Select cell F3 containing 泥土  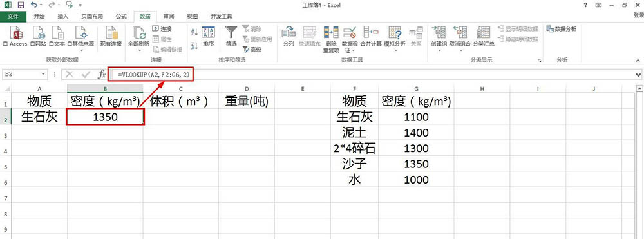(354, 133)
